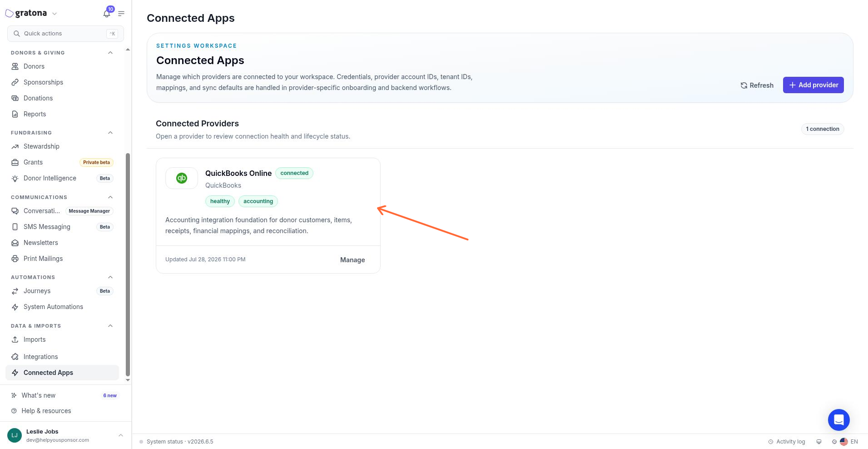Click the Help & resources icon
This screenshot has width=868, height=449.
(x=14, y=411)
